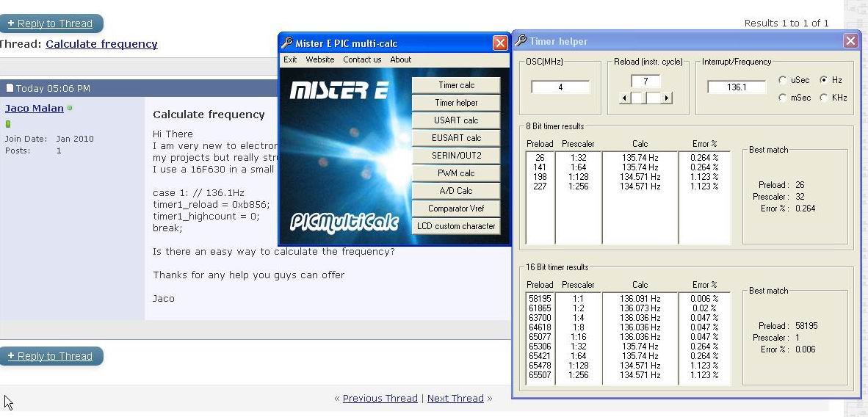The height and width of the screenshot is (417, 868).
Task: Click the bottom Reply to Thread button
Action: click(51, 356)
